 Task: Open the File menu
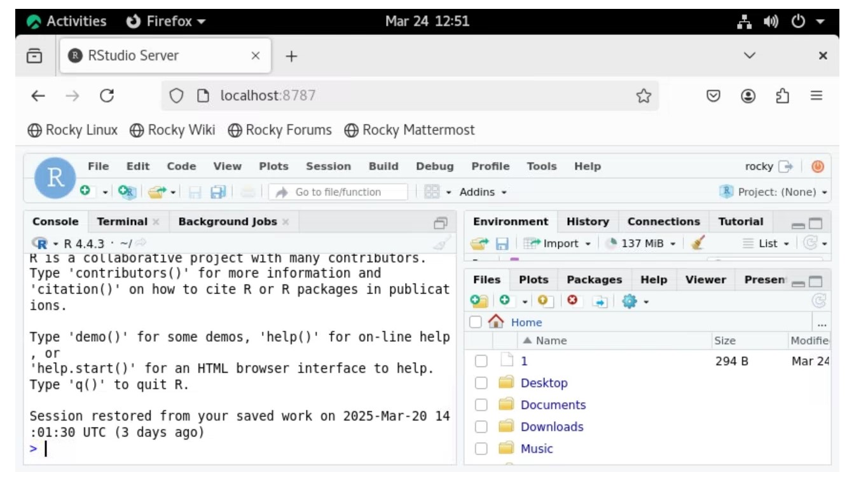[99, 166]
